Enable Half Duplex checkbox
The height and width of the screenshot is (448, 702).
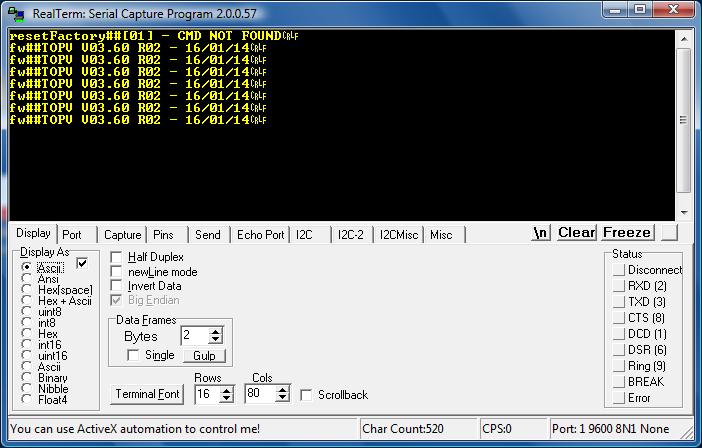(116, 257)
